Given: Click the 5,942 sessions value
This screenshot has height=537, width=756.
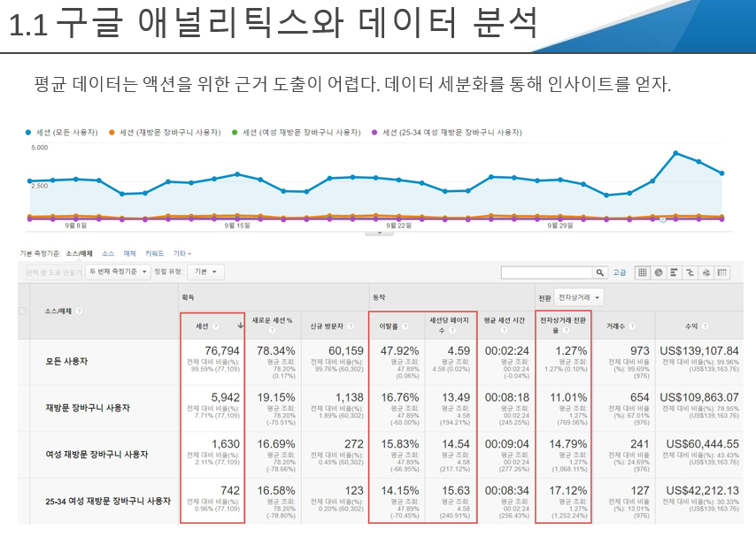Looking at the screenshot, I should (x=225, y=398).
